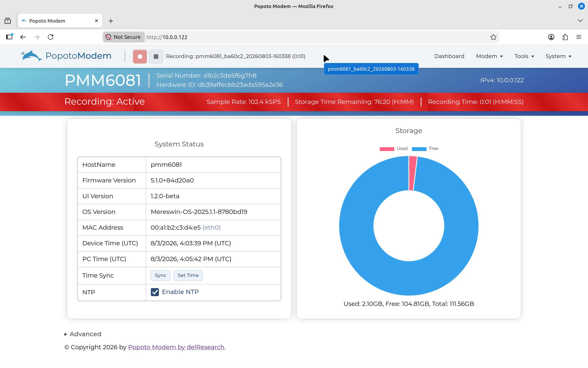The image size is (588, 368).
Task: Click the IPv4 address 10.0.0.122 in banner
Action: pos(502,80)
